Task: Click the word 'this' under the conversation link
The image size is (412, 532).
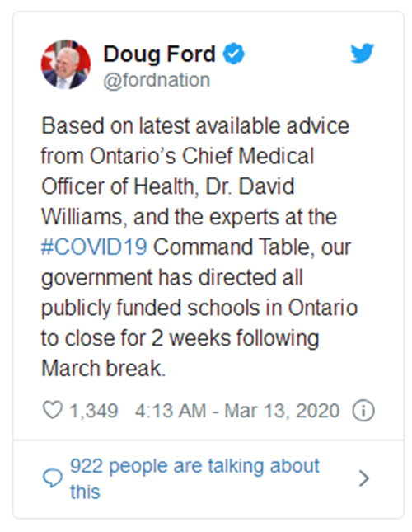Action: (85, 492)
